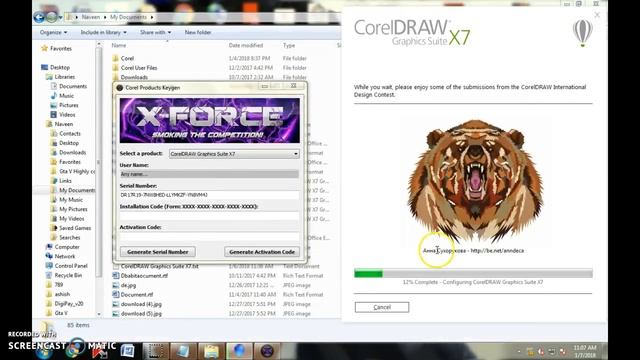Open the Libraries icon in navigation pane
The width and height of the screenshot is (640, 360).
49,77
